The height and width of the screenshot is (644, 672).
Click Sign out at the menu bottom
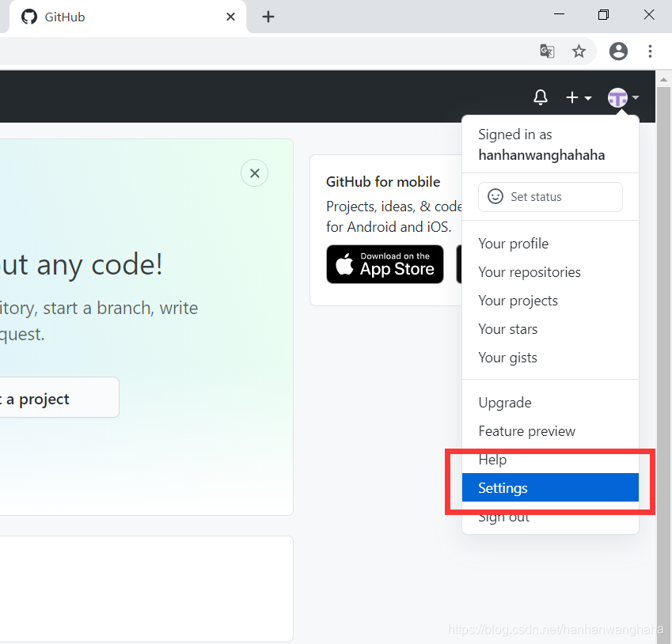(503, 516)
